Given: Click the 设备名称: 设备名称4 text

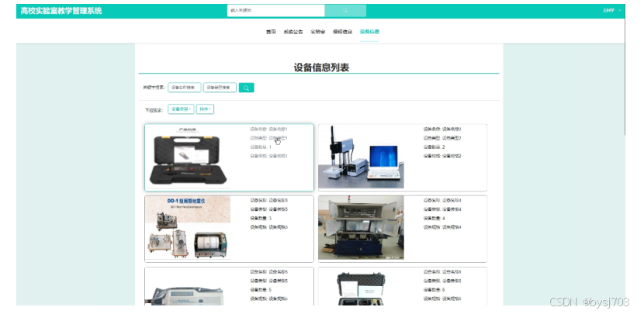Looking at the screenshot, I should (x=442, y=201).
